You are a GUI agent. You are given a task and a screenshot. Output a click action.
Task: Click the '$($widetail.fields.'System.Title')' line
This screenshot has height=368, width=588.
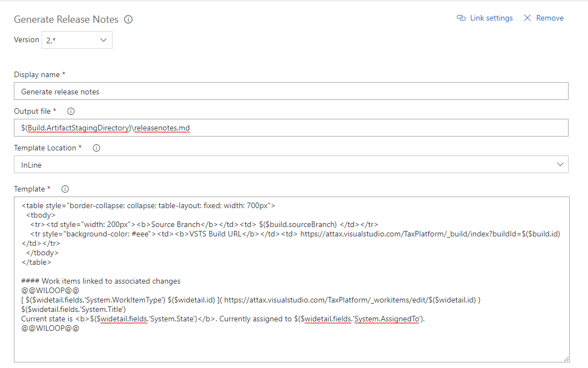(73, 310)
